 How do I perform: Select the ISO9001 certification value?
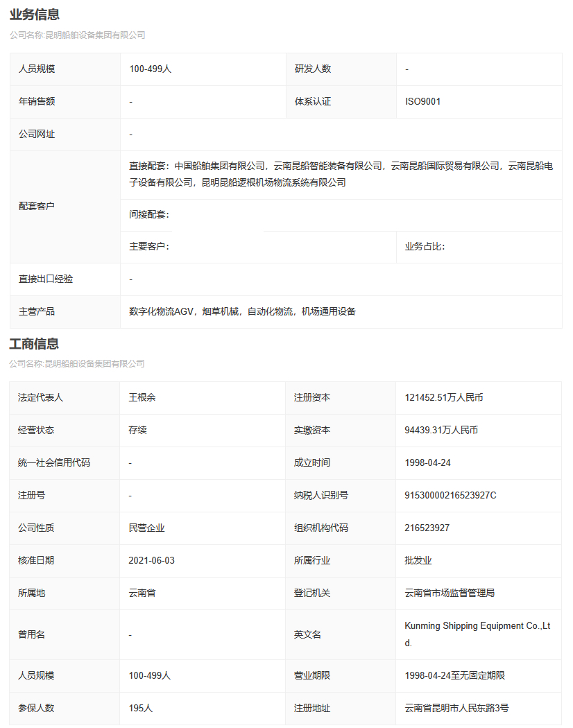423,102
